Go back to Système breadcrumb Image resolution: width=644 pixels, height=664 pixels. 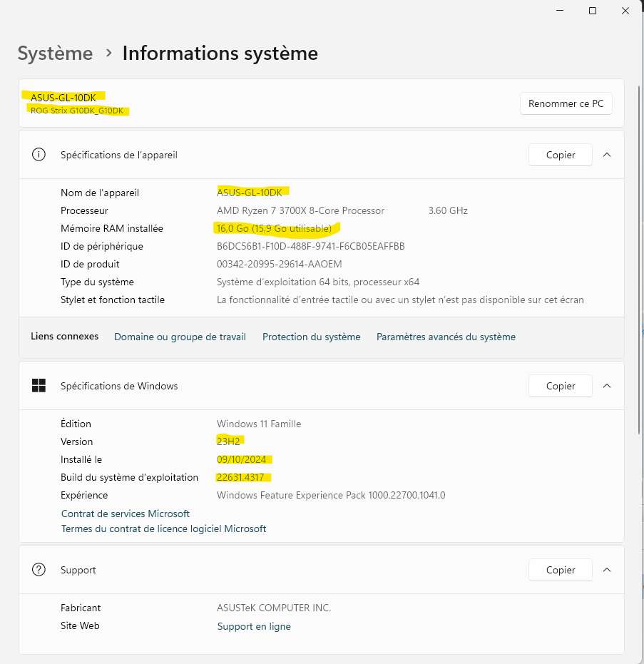pyautogui.click(x=55, y=53)
